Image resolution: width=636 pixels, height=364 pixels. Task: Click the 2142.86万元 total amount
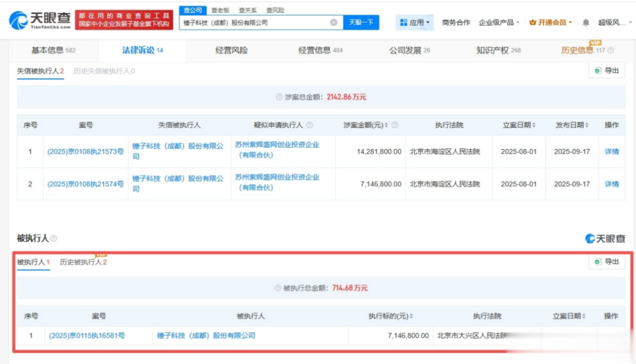(x=346, y=97)
